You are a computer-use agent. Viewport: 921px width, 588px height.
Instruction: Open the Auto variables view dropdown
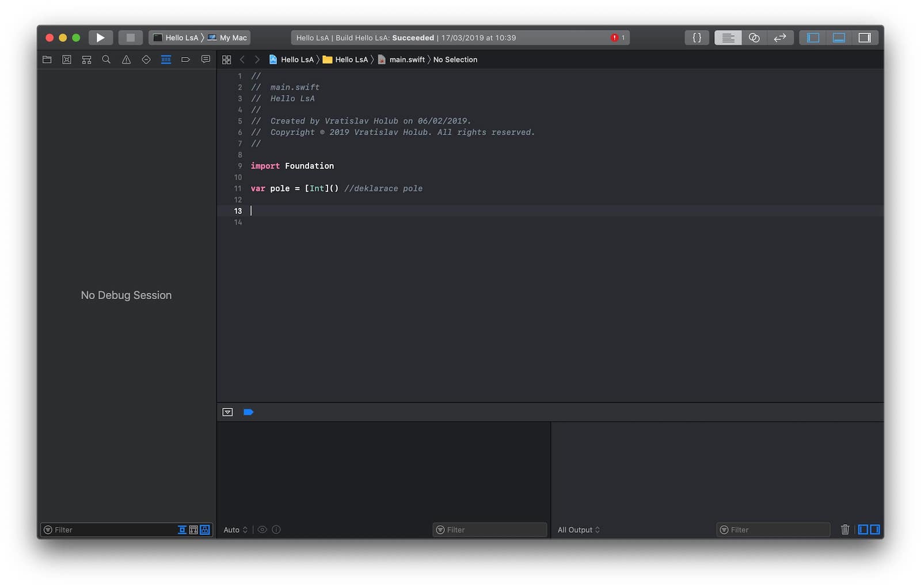click(x=235, y=530)
